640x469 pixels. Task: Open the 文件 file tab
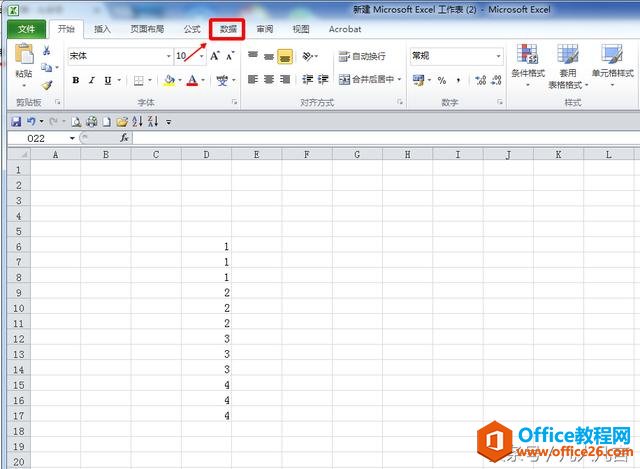[x=27, y=29]
